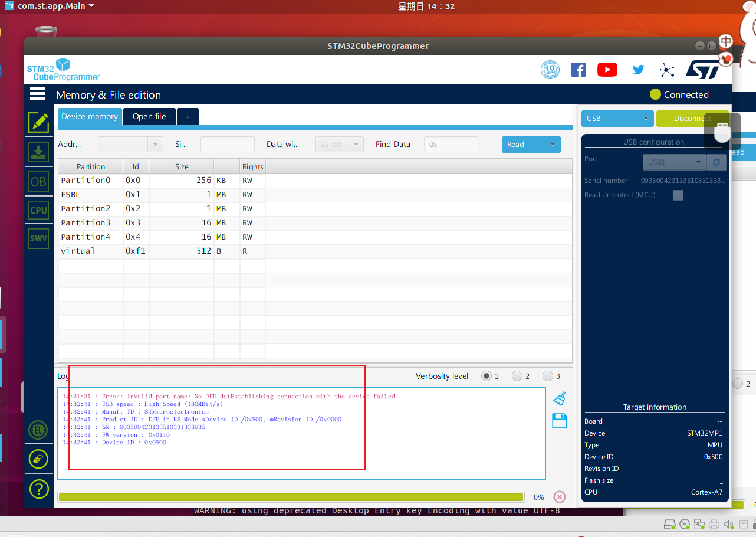Switch to the Device memory tab
The height and width of the screenshot is (537, 756).
click(90, 116)
